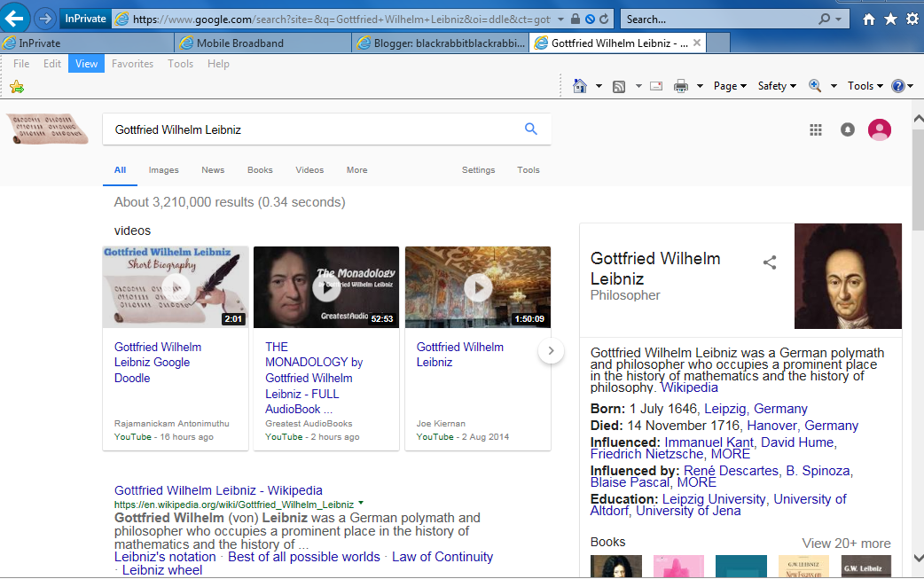Image resolution: width=924 pixels, height=579 pixels.
Task: Open the File menu
Action: (x=21, y=64)
